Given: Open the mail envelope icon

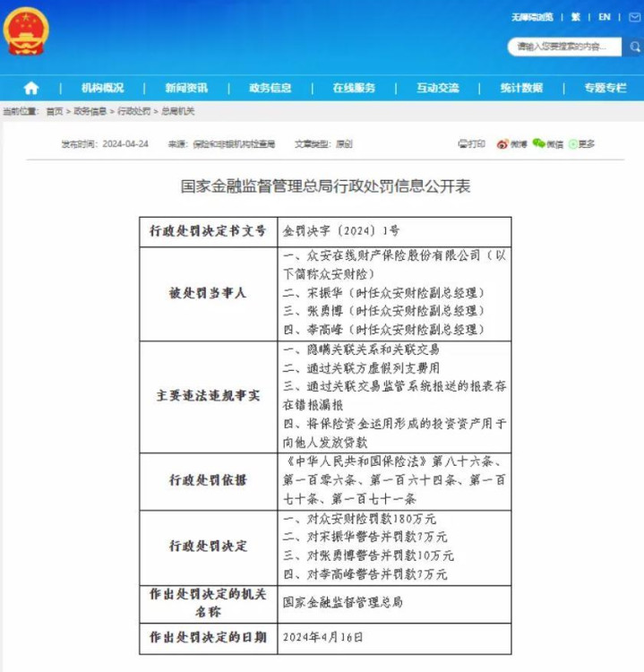Looking at the screenshot, I should click(634, 17).
